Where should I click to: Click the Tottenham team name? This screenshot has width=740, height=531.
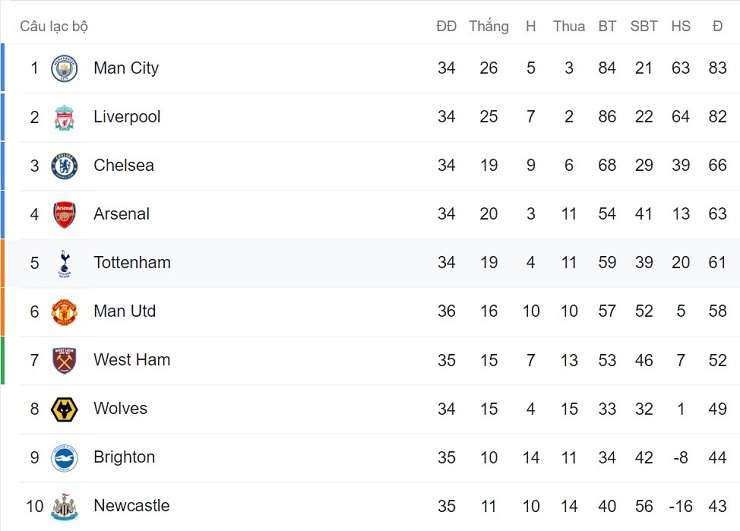pos(132,263)
